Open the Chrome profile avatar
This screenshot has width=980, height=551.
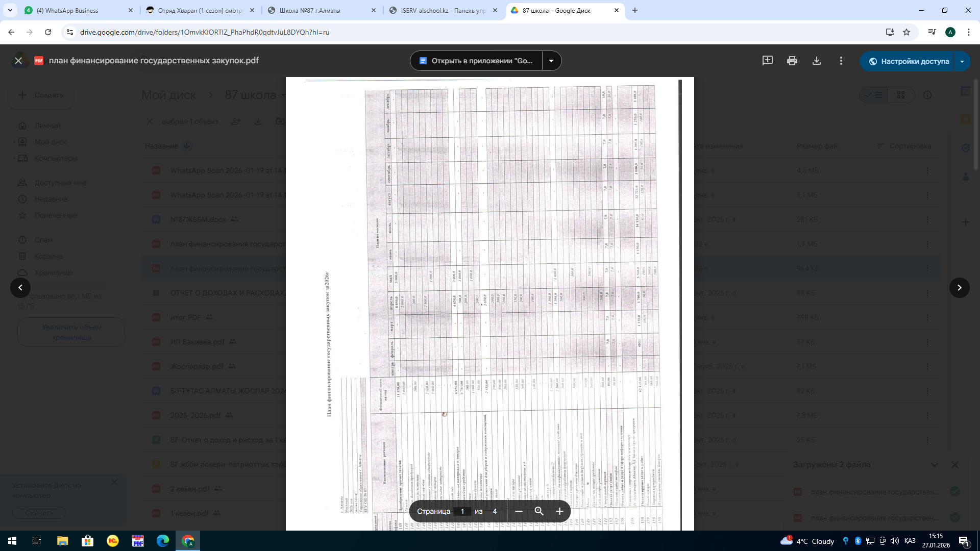point(950,32)
